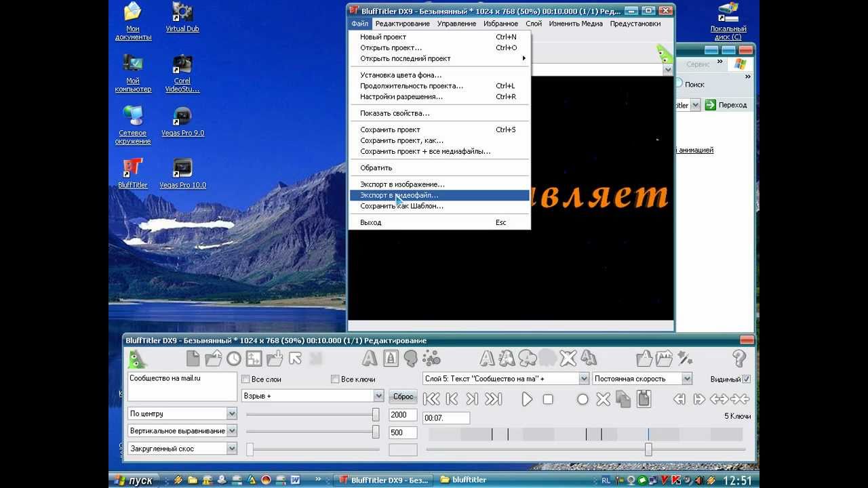Click the blue current key marker on timeline
The width and height of the screenshot is (868, 488).
648,434
